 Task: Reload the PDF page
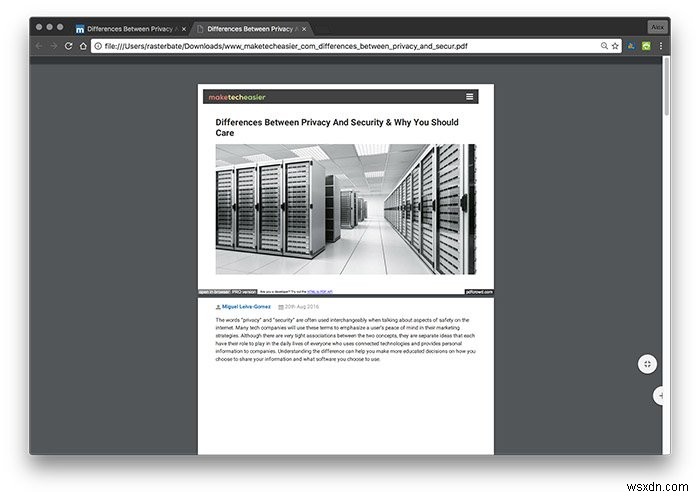pyautogui.click(x=68, y=46)
